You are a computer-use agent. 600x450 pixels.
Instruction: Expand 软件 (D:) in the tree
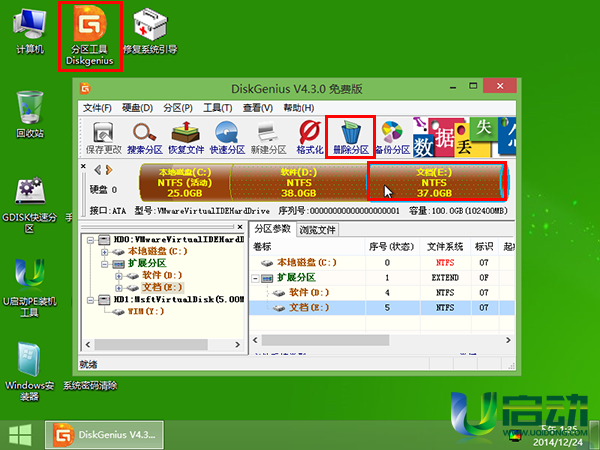pos(119,276)
